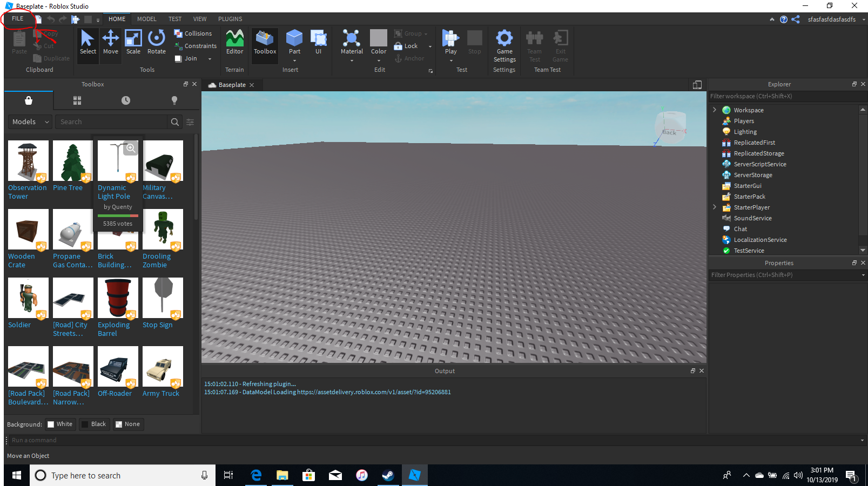This screenshot has width=868, height=486.
Task: Open File Explorer from the taskbar
Action: [x=282, y=475]
